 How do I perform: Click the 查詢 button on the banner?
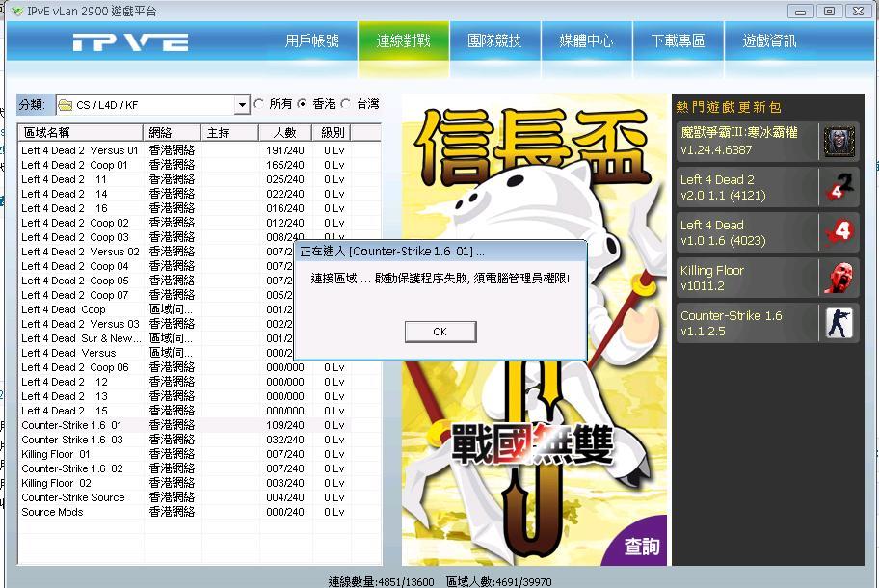(x=643, y=546)
